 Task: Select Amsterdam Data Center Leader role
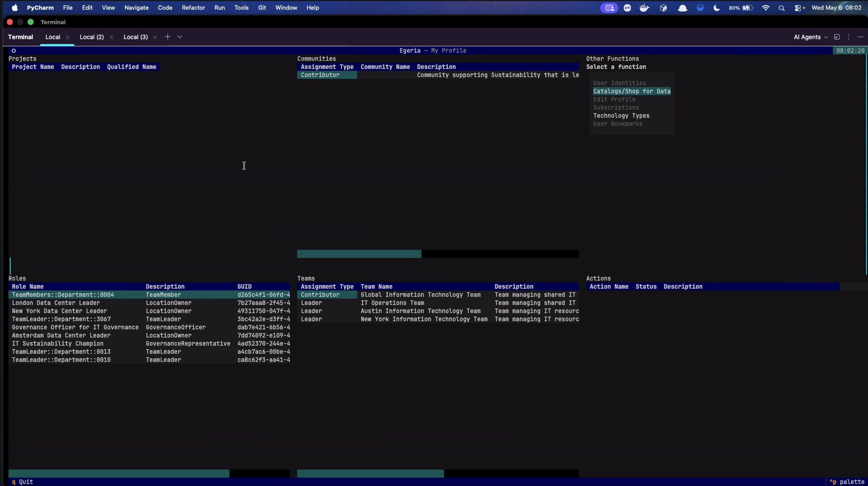[x=149, y=335]
